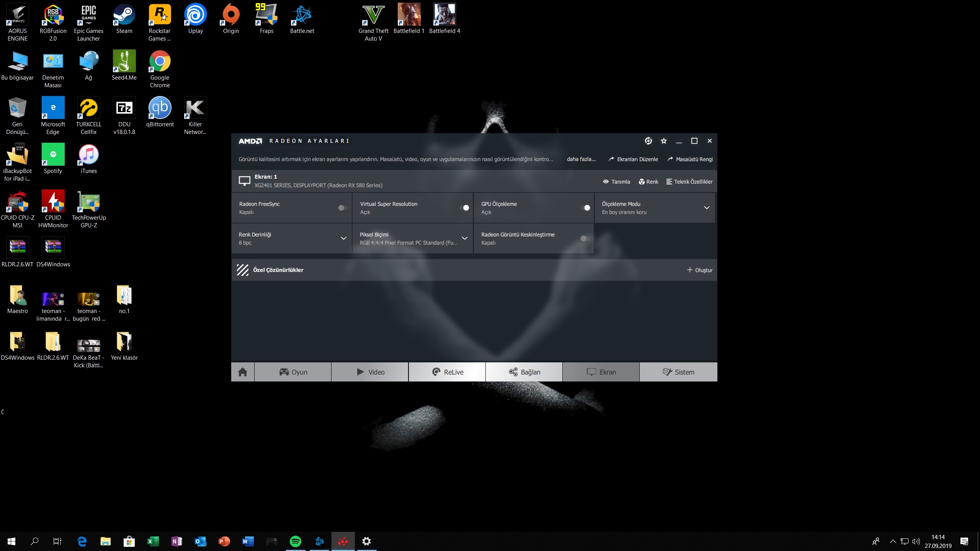Viewport: 980px width, 551px height.
Task: Click the favorites star icon in titlebar
Action: pos(664,140)
